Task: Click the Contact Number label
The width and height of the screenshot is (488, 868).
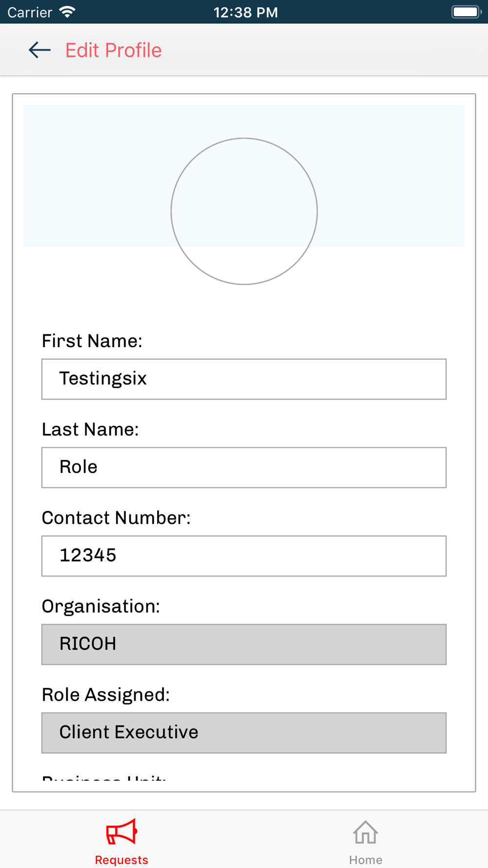Action: click(116, 517)
